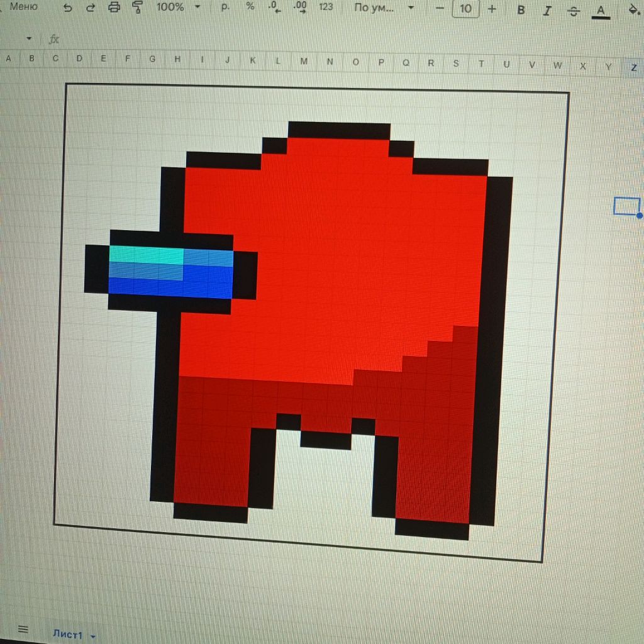Toggle bold formatting B
The width and height of the screenshot is (644, 644).
click(x=521, y=10)
